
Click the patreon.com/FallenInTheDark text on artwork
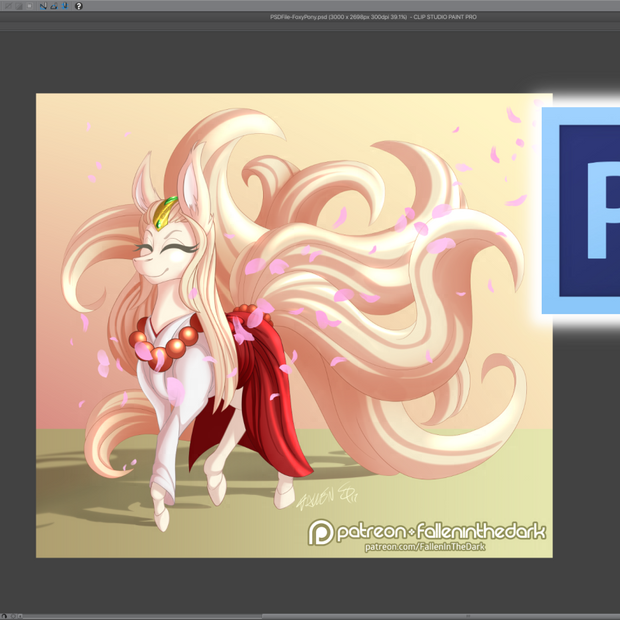425,547
